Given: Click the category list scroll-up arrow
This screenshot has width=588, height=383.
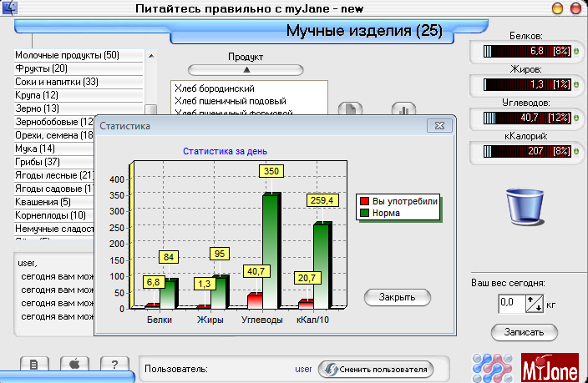Looking at the screenshot, I should (151, 57).
